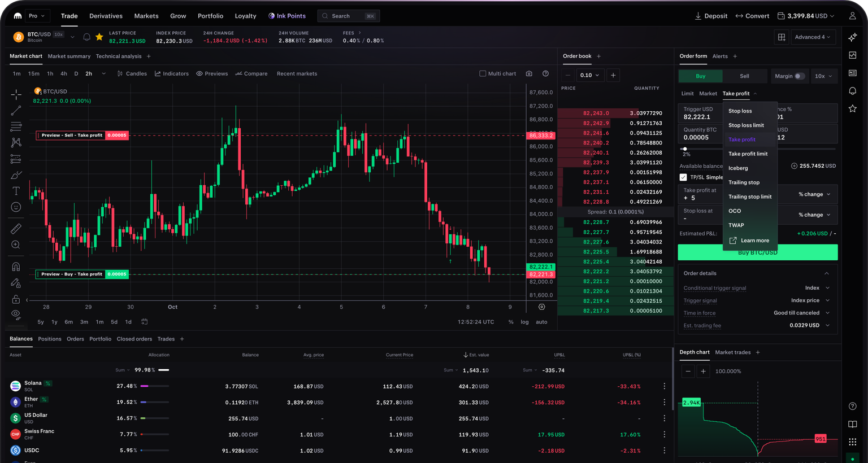Lock all drawing tools

pos(16,299)
